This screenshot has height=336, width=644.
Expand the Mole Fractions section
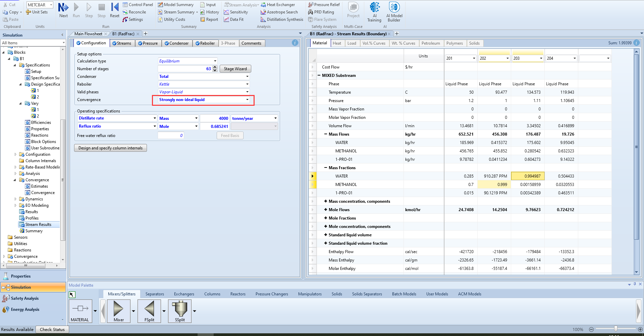(326, 218)
